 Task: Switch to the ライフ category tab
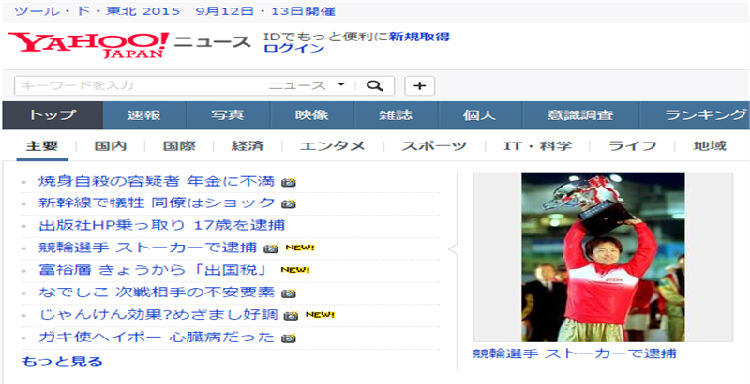(631, 146)
